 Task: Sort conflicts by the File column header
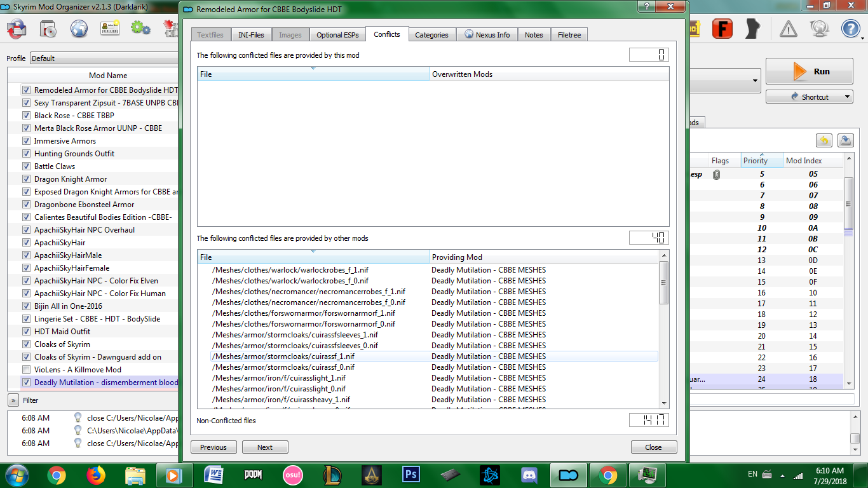[313, 74]
